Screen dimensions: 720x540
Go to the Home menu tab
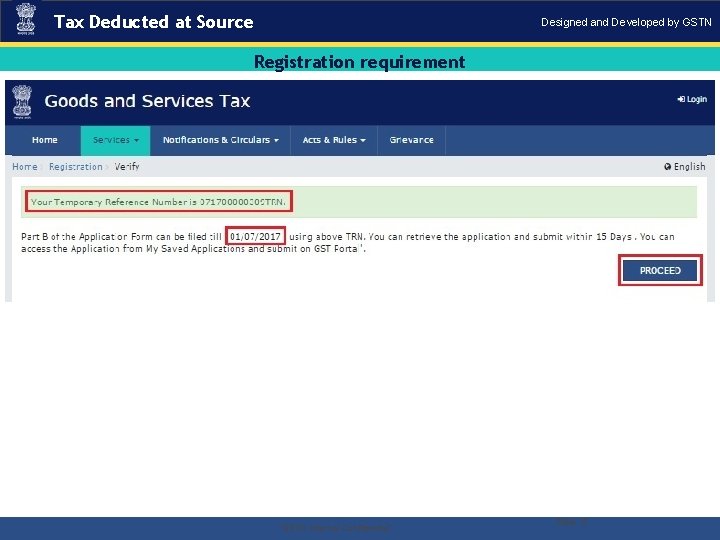(x=45, y=140)
